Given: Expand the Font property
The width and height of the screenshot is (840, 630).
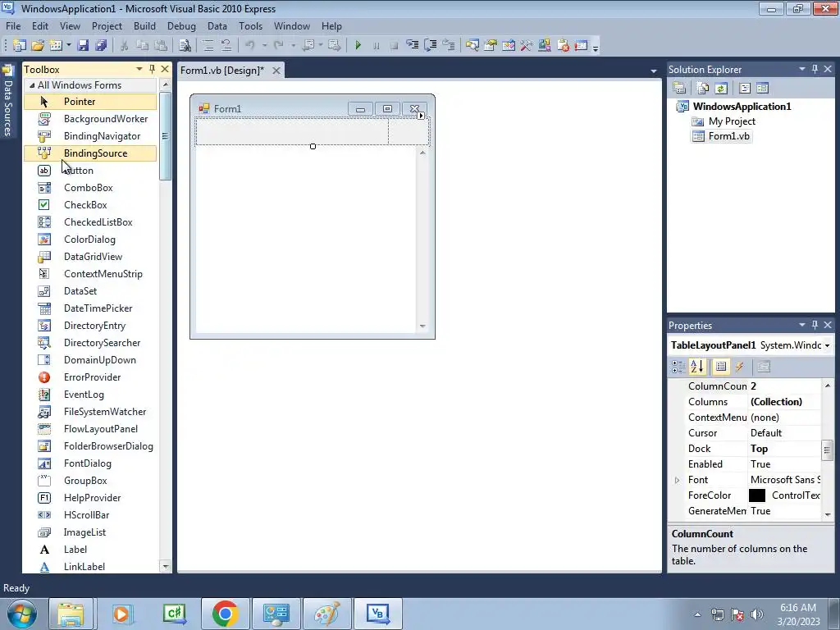Looking at the screenshot, I should click(x=677, y=480).
